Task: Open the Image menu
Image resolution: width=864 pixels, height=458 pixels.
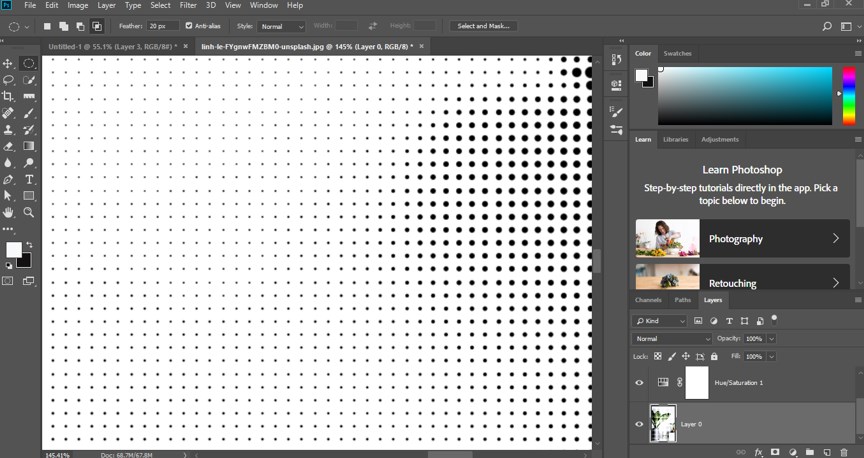Action: 78,6
